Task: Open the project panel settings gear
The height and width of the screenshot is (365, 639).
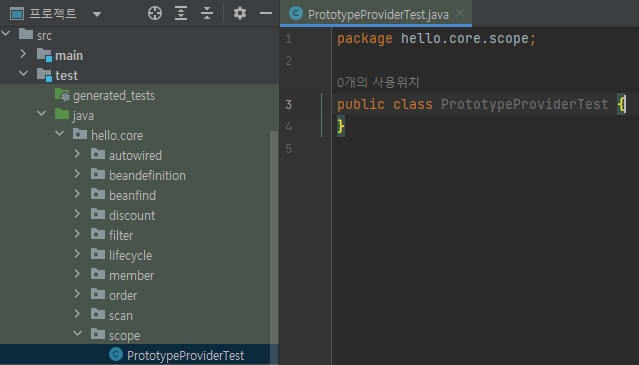Action: point(240,13)
